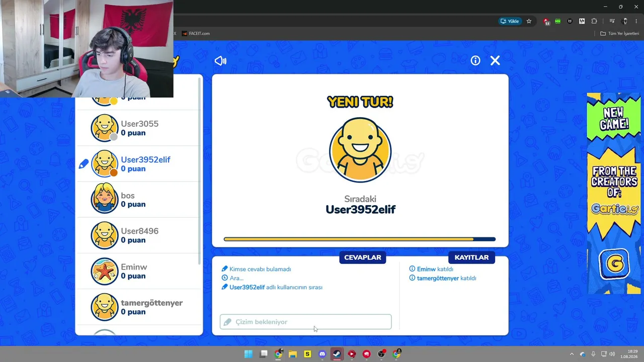
Task: Click the Yükle install button in address bar
Action: (509, 21)
